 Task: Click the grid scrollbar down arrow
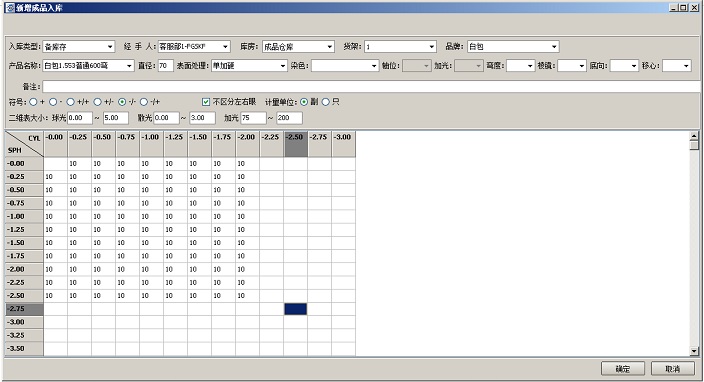click(694, 351)
